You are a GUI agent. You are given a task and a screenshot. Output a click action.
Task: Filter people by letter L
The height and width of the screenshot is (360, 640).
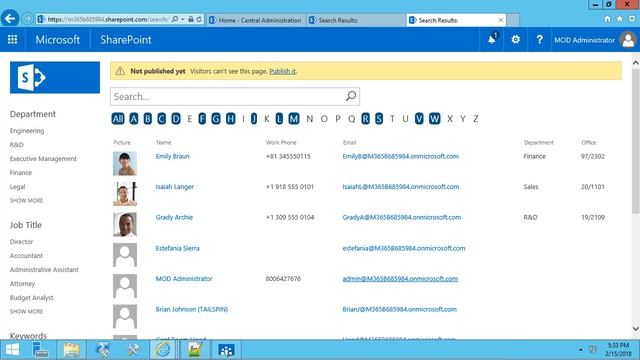coord(279,118)
